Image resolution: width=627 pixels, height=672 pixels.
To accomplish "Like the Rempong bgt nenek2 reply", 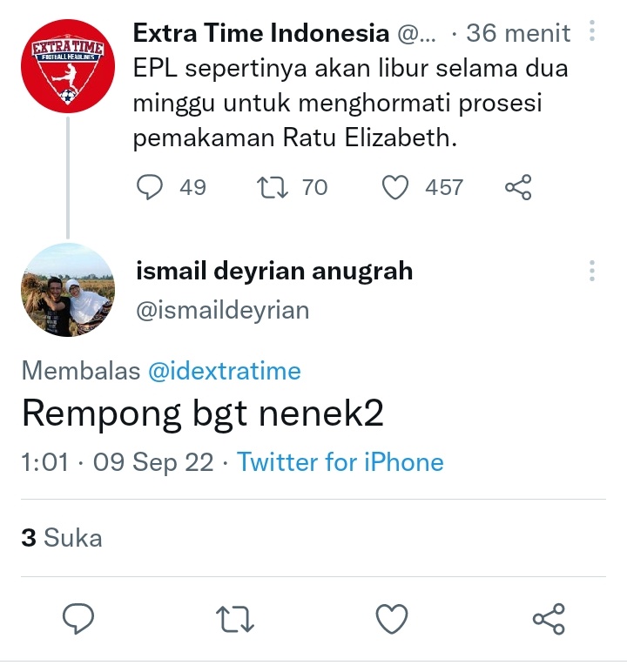I will coord(392,618).
